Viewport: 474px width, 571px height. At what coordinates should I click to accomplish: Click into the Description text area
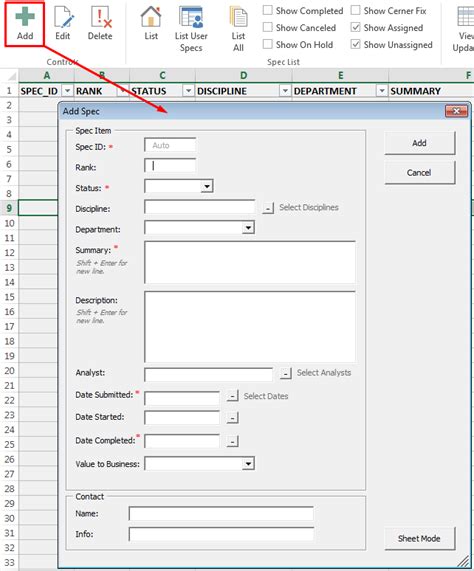click(x=250, y=327)
